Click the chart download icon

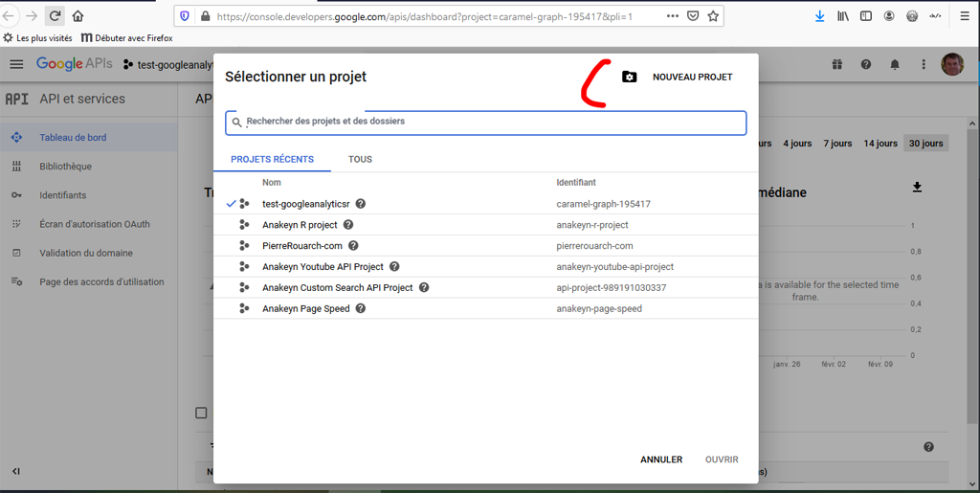917,187
